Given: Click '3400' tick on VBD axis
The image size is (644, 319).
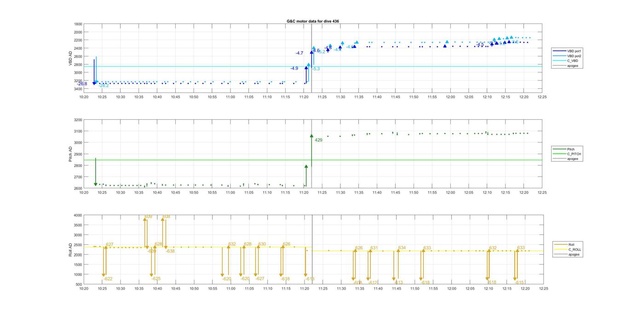Looking at the screenshot, I should point(78,88).
